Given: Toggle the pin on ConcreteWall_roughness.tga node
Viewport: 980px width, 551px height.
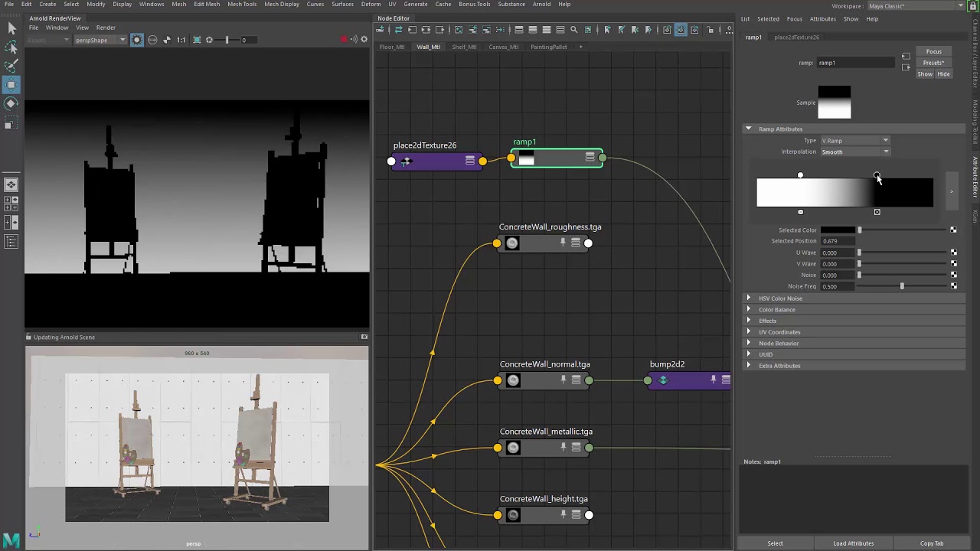Looking at the screenshot, I should (x=563, y=243).
